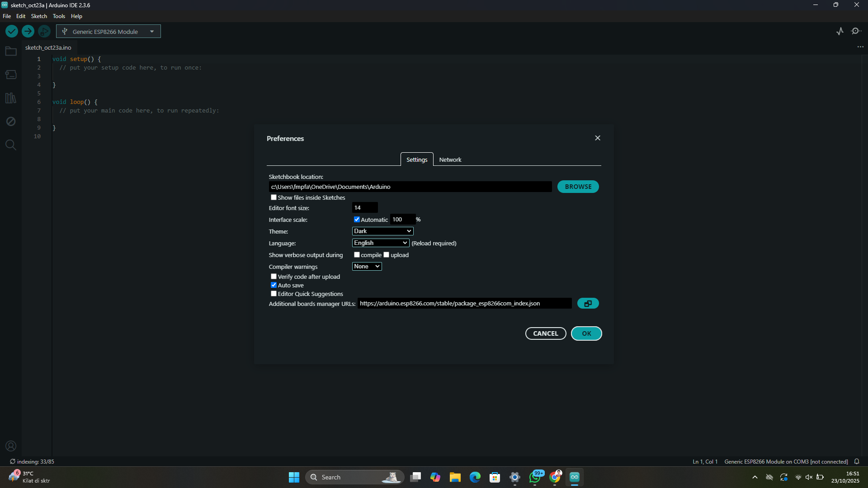Open the File menu
Image resolution: width=868 pixels, height=488 pixels.
[x=7, y=16]
